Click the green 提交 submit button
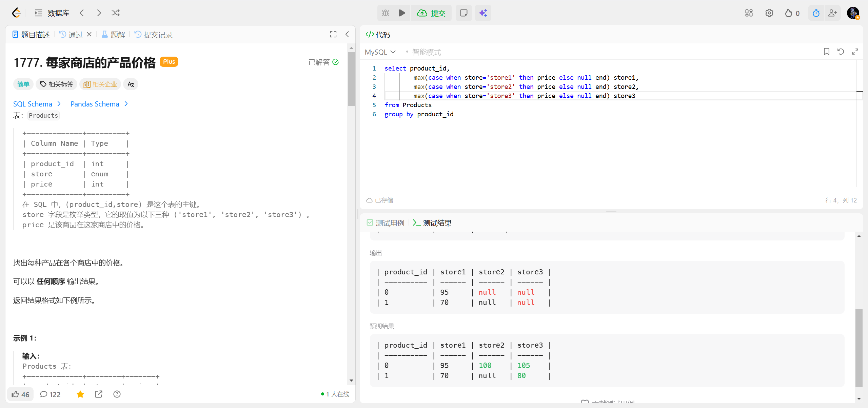This screenshot has height=408, width=868. click(431, 13)
